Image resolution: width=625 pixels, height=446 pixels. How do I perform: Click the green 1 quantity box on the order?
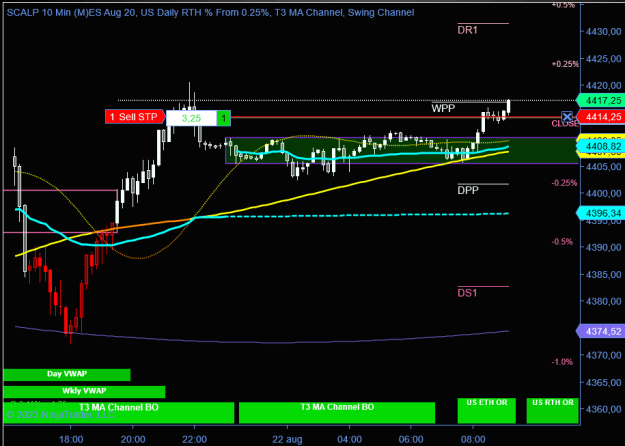(x=224, y=118)
